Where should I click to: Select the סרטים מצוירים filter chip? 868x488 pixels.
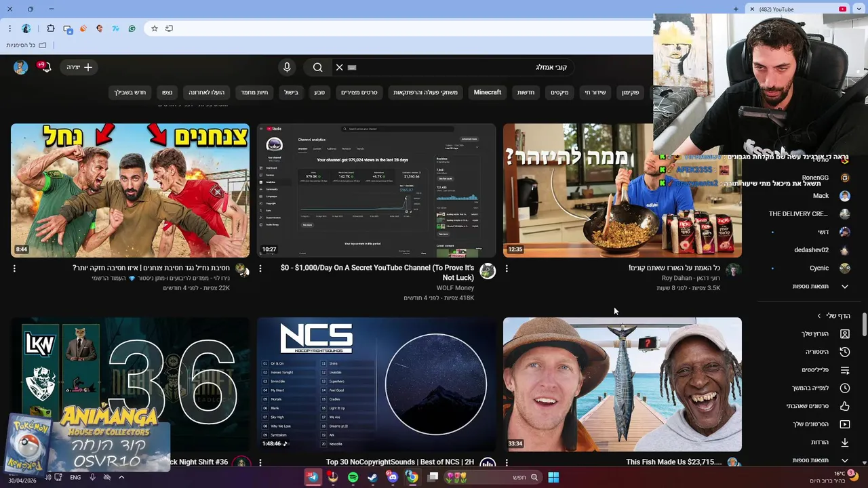[x=359, y=92]
